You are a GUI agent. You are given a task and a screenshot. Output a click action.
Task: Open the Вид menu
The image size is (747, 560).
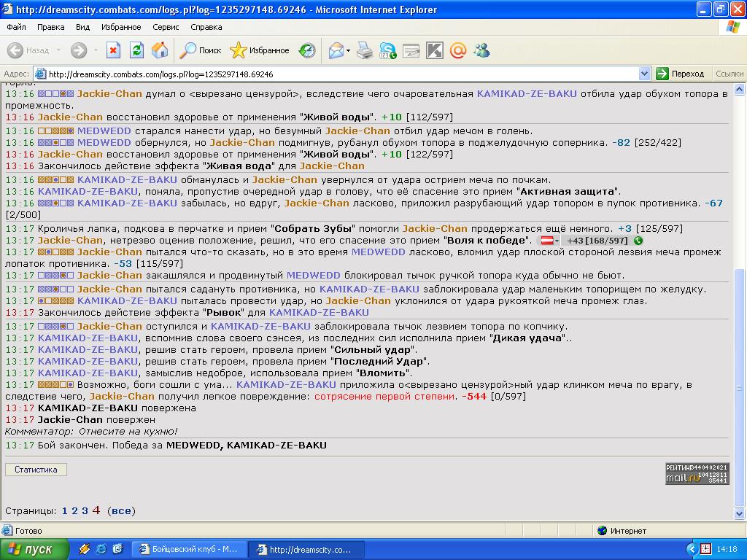[x=82, y=27]
